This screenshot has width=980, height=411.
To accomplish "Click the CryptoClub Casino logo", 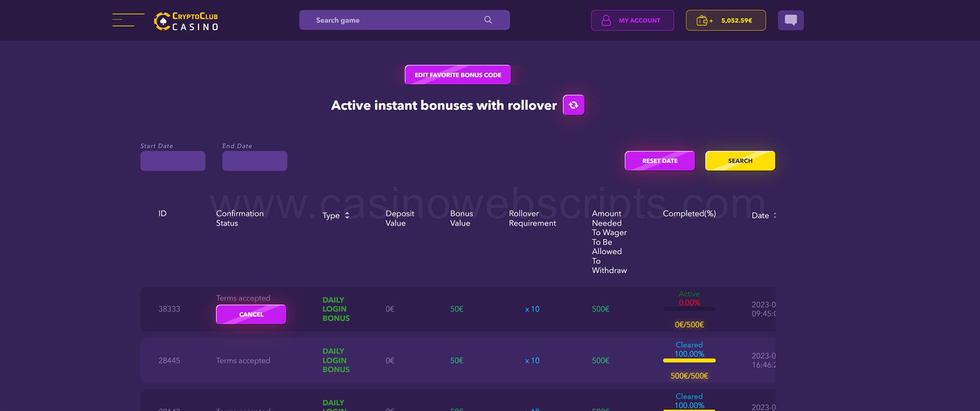I will [x=186, y=21].
